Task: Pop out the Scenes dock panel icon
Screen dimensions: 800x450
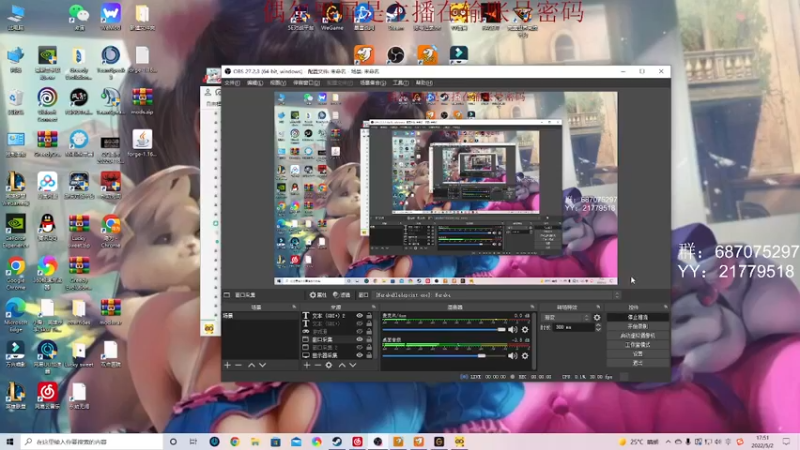Action: pyautogui.click(x=294, y=307)
